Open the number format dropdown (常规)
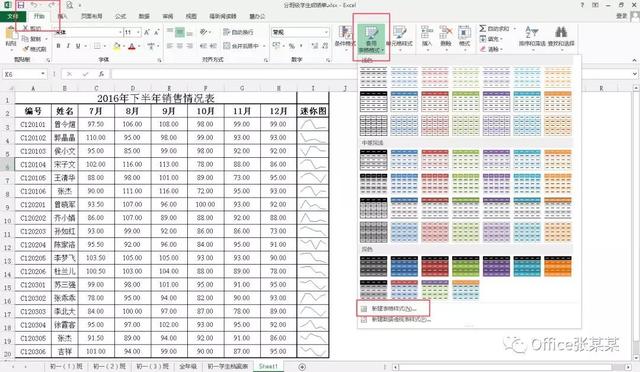This screenshot has height=372, width=640. tap(326, 32)
